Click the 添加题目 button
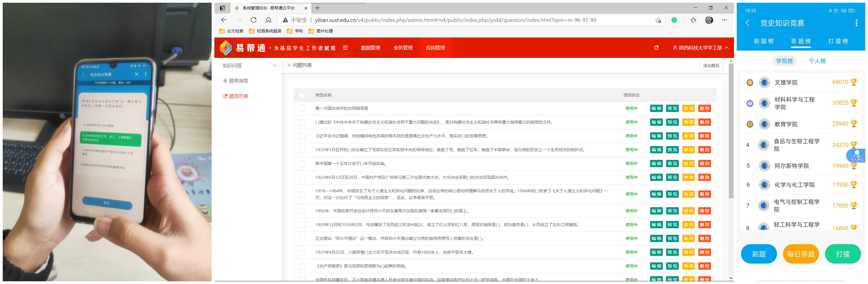This screenshot has height=284, width=868. 711,66
